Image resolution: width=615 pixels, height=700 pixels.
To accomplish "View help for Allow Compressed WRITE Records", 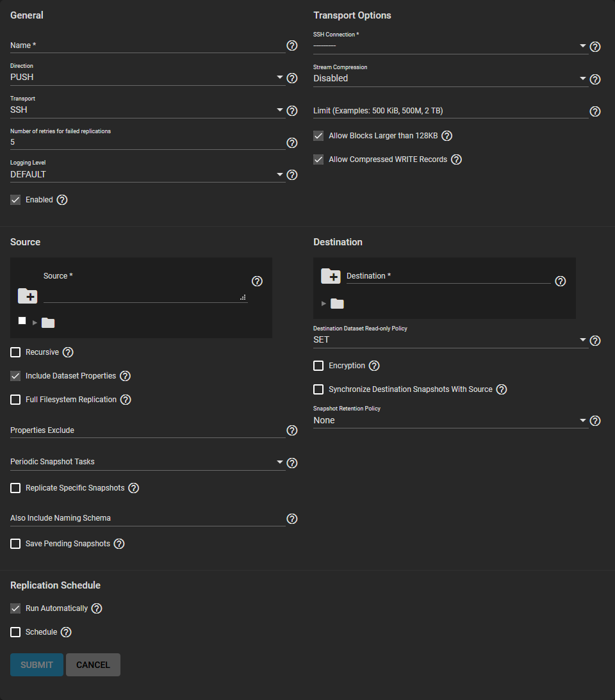I will 456,159.
